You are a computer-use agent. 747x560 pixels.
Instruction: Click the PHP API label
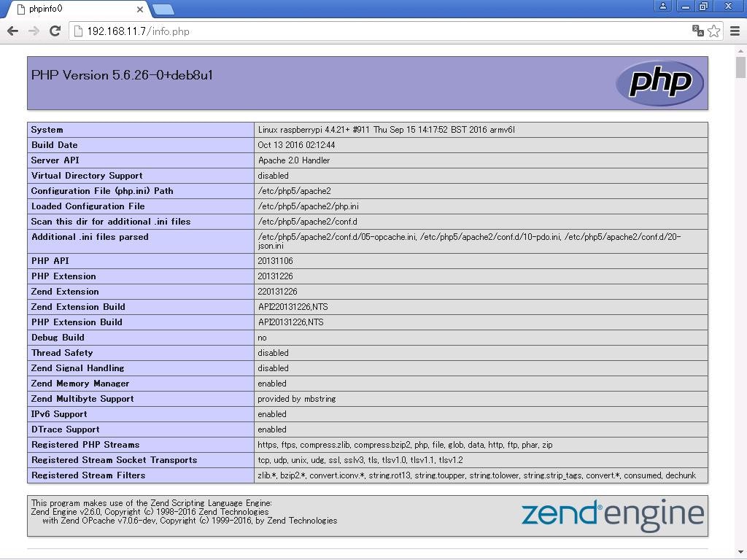tap(50, 261)
